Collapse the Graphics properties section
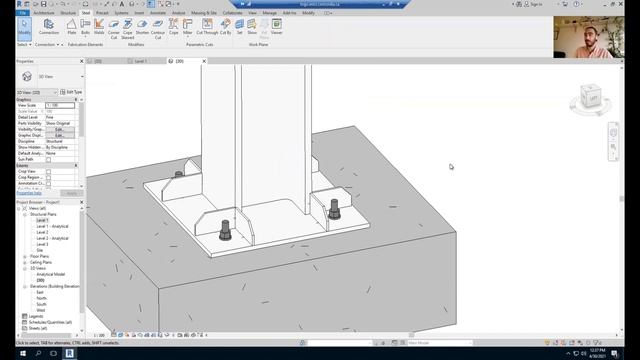This screenshot has width=640, height=360. [x=76, y=100]
